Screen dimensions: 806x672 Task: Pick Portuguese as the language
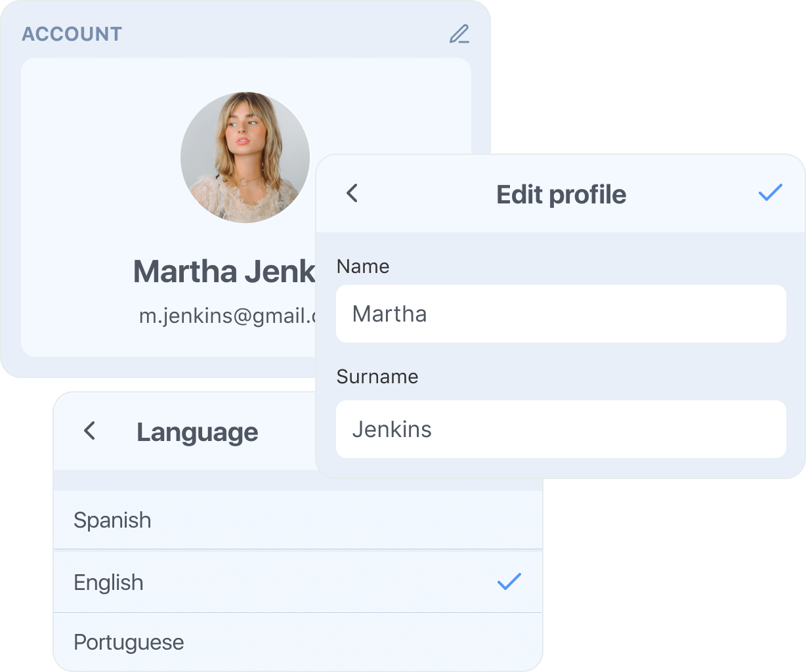tap(197, 642)
